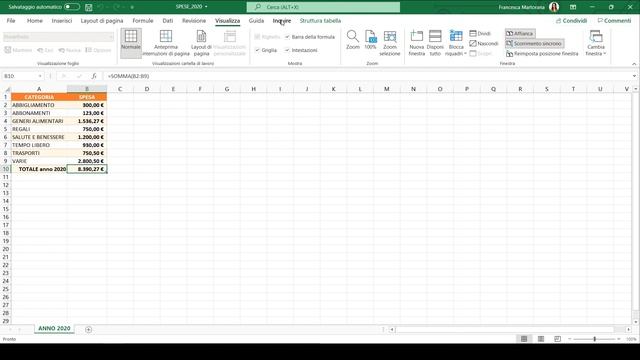This screenshot has height=360, width=640.
Task: Click in the formula bar
Action: pos(367,76)
